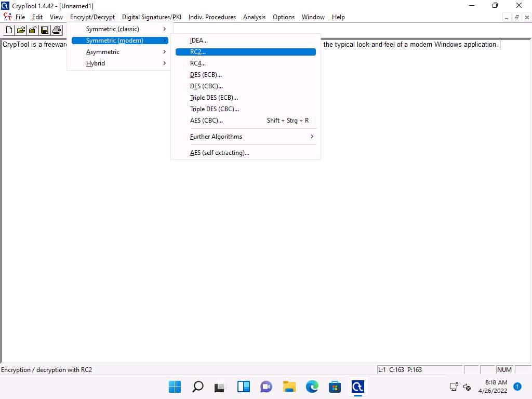Viewport: 532px width, 399px height.
Task: Click the open padlock toolbar icon
Action: pyautogui.click(x=33, y=30)
